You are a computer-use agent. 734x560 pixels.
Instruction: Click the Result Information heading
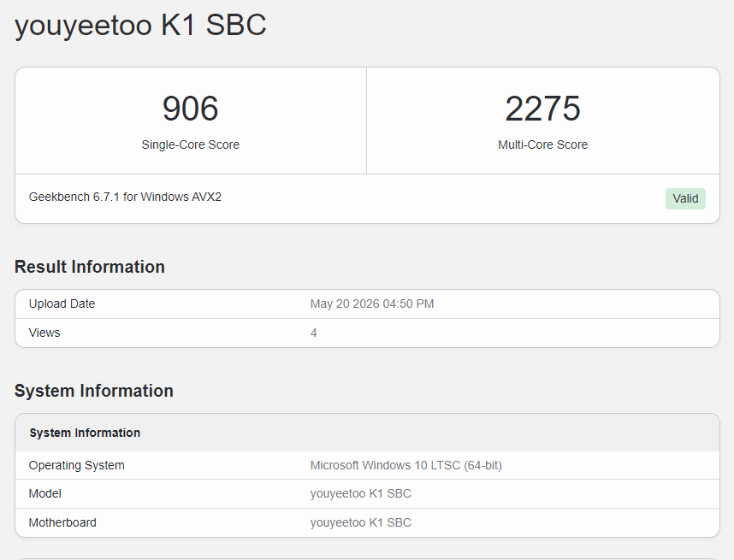[90, 267]
